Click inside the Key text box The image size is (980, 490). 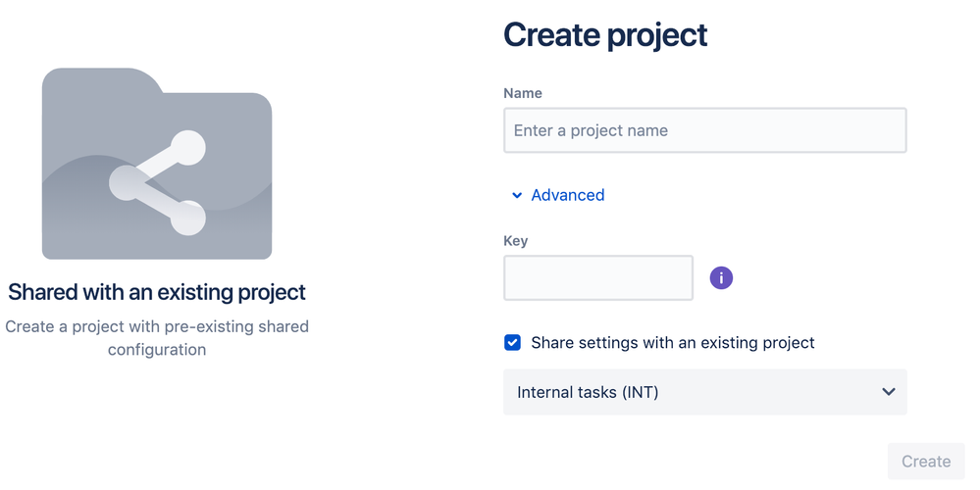(x=597, y=278)
